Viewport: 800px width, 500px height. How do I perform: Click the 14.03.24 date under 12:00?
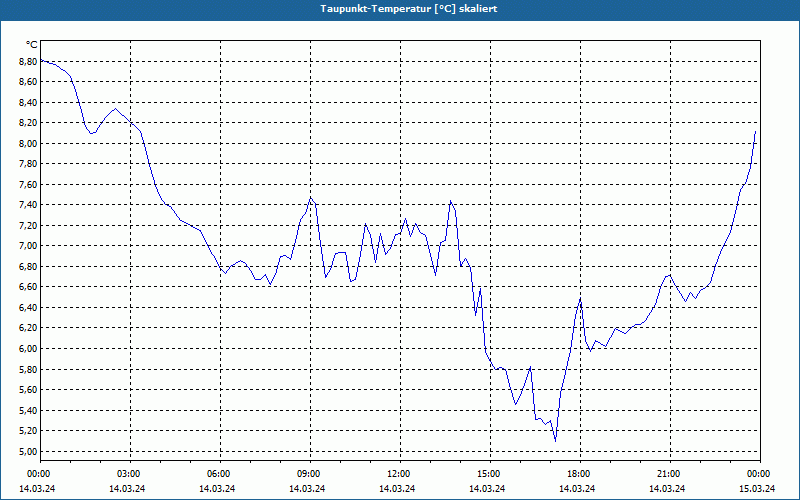pos(397,488)
